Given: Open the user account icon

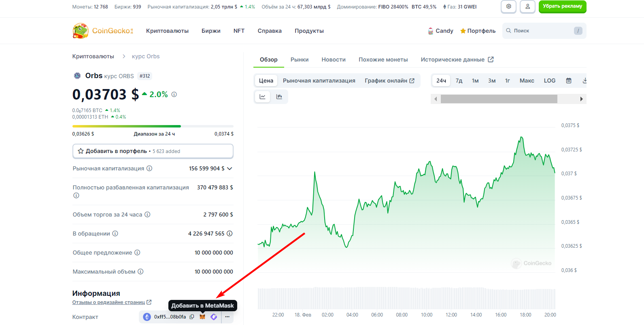Looking at the screenshot, I should pos(527,6).
